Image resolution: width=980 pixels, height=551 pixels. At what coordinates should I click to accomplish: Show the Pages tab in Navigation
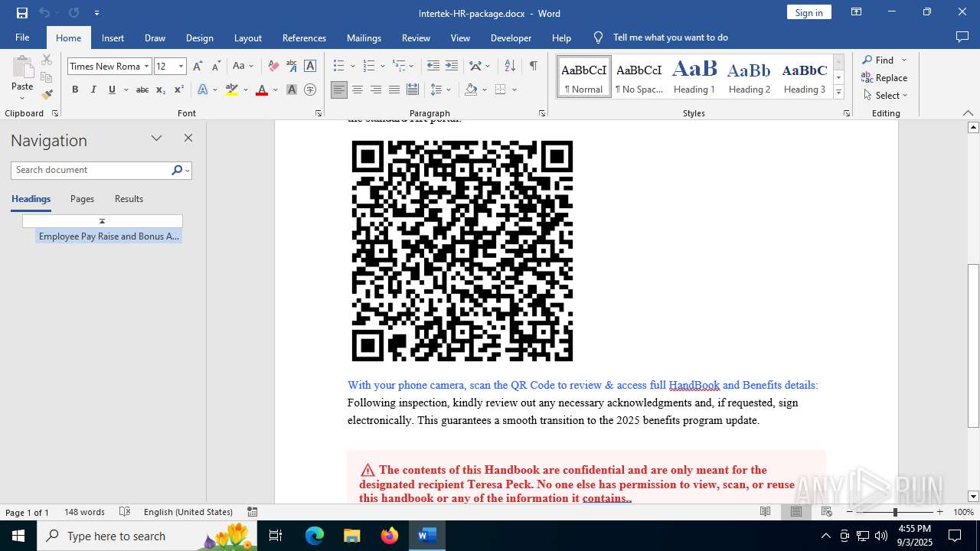pyautogui.click(x=82, y=199)
